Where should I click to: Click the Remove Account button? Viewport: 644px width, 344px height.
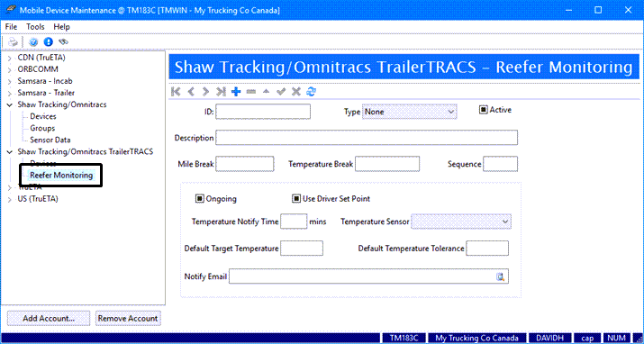pos(128,318)
